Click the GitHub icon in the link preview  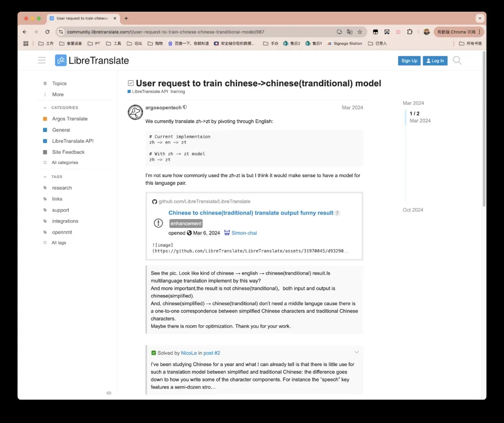154,201
